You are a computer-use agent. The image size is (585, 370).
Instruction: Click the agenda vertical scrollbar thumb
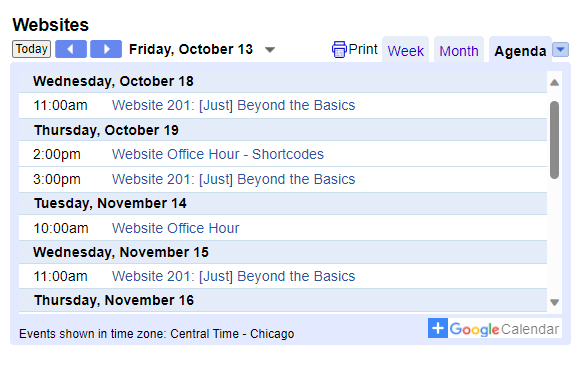click(x=554, y=140)
